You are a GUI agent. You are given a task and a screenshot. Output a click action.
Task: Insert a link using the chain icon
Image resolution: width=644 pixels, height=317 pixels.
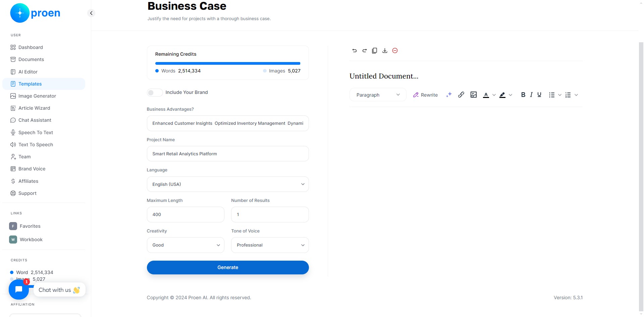click(461, 95)
